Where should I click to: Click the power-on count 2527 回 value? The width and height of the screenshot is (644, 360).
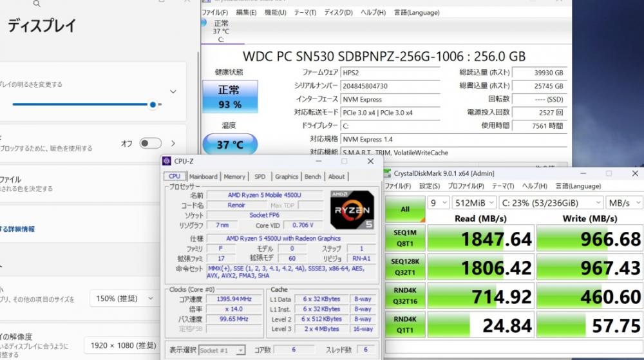pyautogui.click(x=539, y=113)
